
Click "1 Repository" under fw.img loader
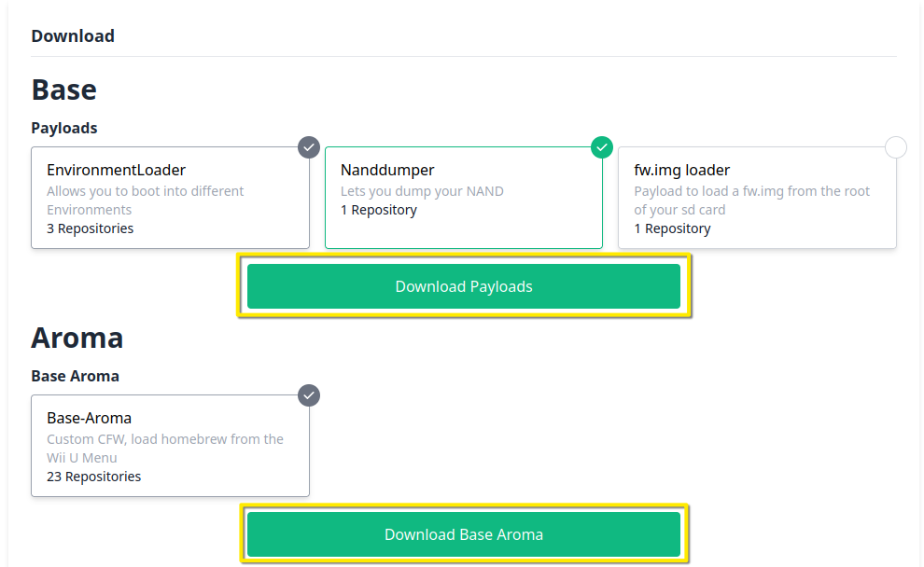(x=672, y=228)
